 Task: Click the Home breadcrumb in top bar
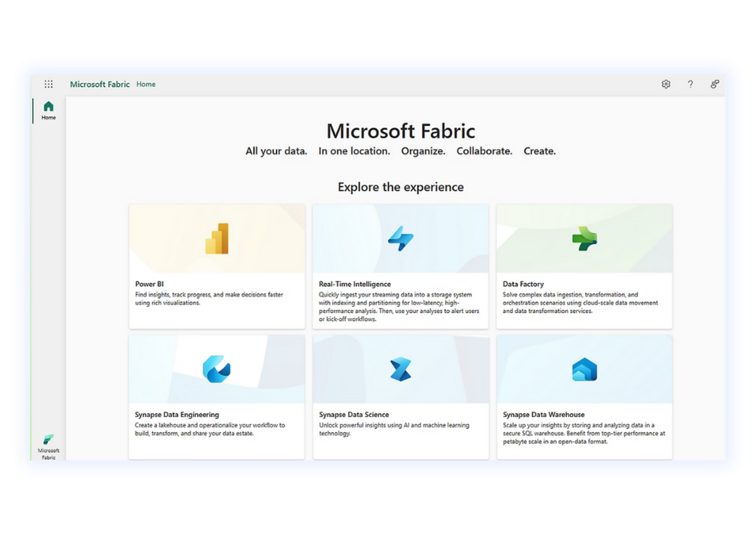146,84
